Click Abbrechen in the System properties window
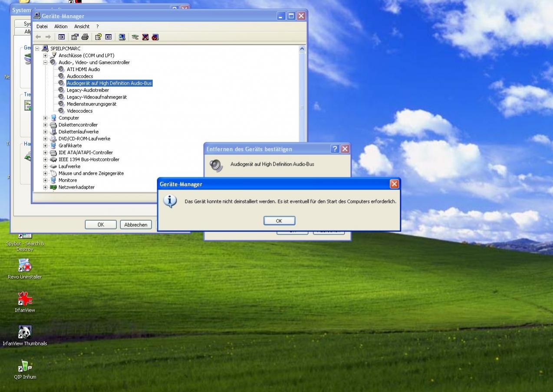Screen dimensions: 553x392 coord(136,225)
